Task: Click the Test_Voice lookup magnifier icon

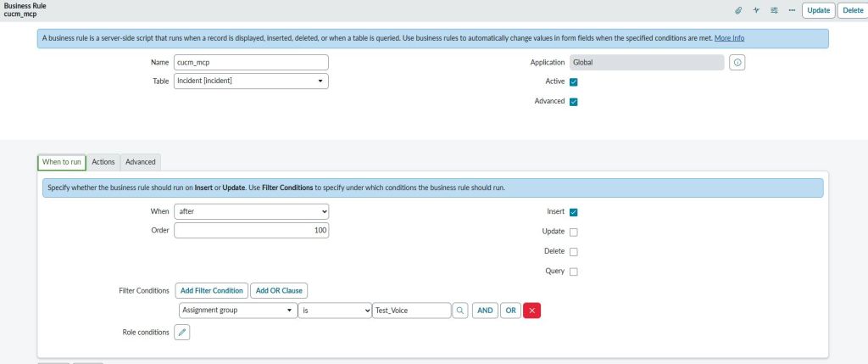Action: point(460,311)
